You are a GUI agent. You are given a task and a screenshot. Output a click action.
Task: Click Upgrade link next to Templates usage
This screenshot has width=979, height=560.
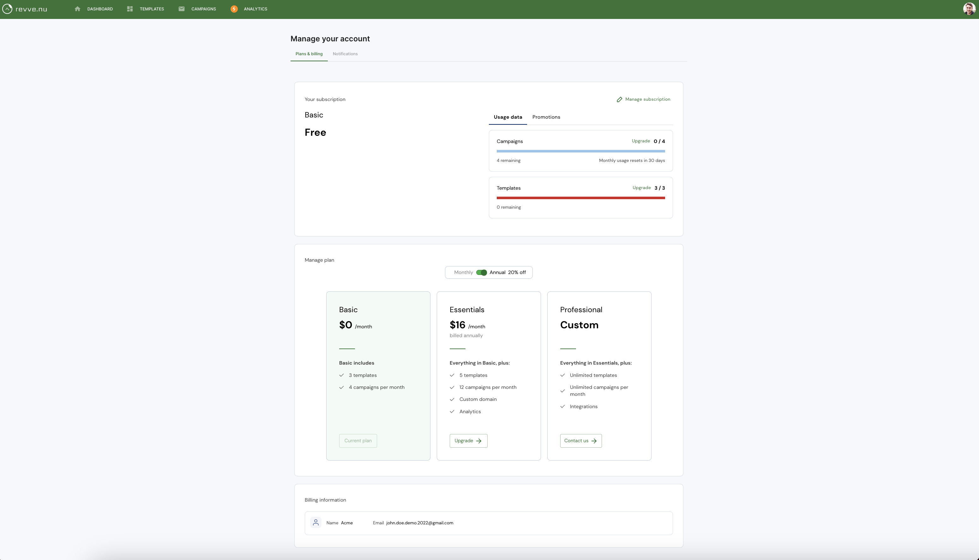641,188
